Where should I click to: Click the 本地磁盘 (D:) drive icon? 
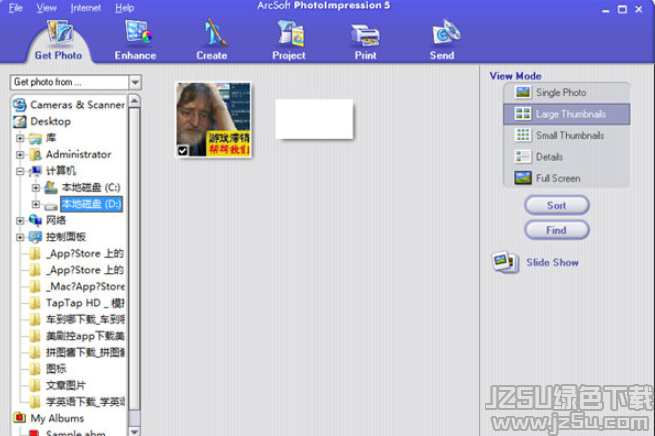[51, 205]
